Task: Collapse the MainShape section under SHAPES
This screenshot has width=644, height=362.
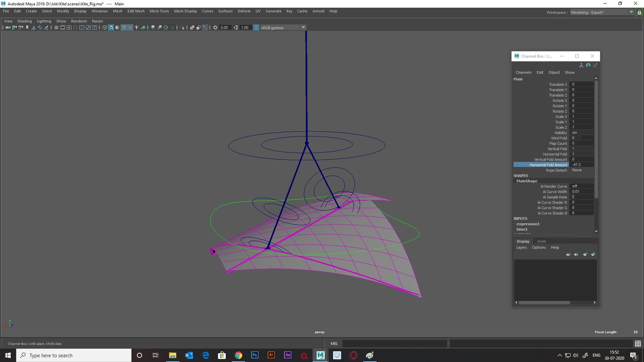Action: point(526,181)
